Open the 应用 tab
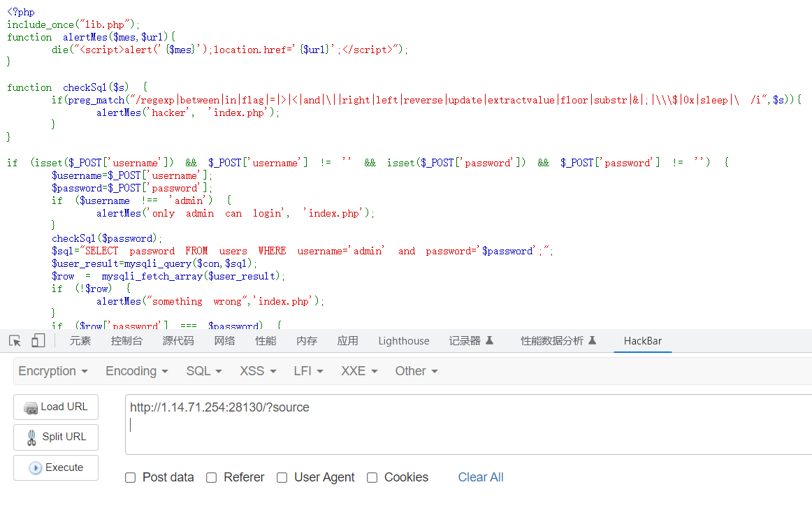The width and height of the screenshot is (812, 508). point(347,341)
